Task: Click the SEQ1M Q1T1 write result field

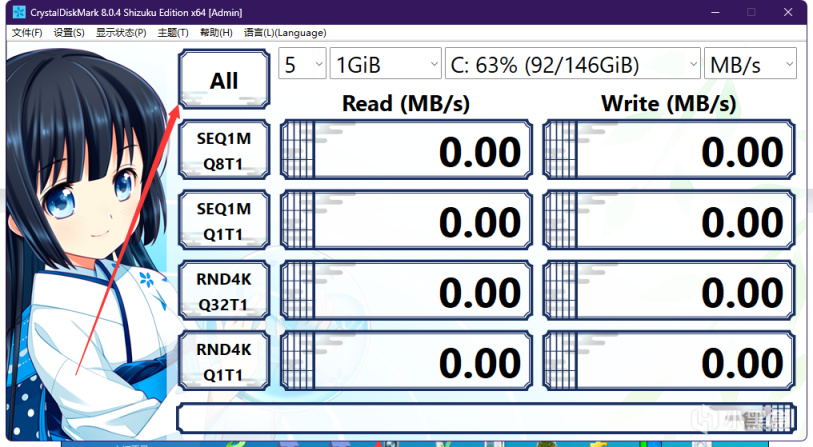Action: click(x=669, y=220)
